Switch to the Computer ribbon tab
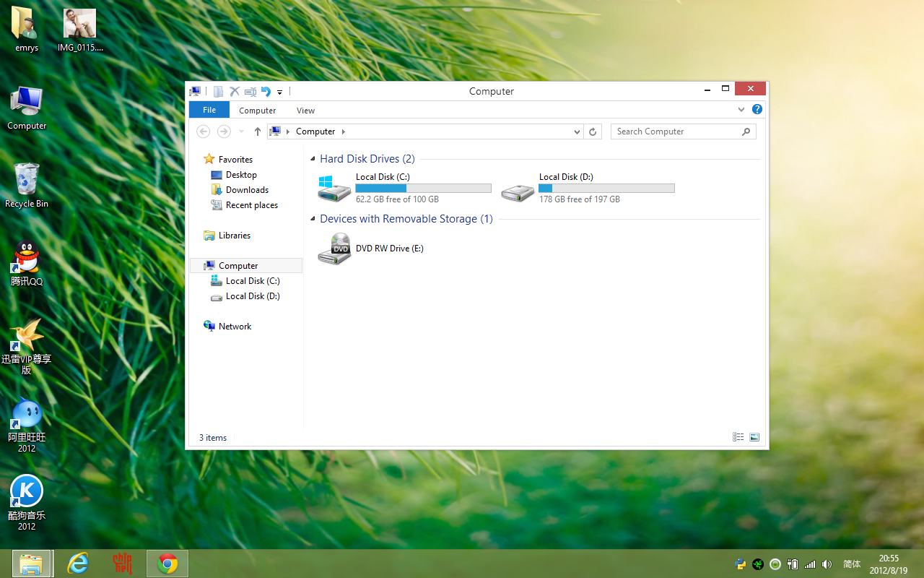Image resolution: width=924 pixels, height=578 pixels. (x=258, y=111)
